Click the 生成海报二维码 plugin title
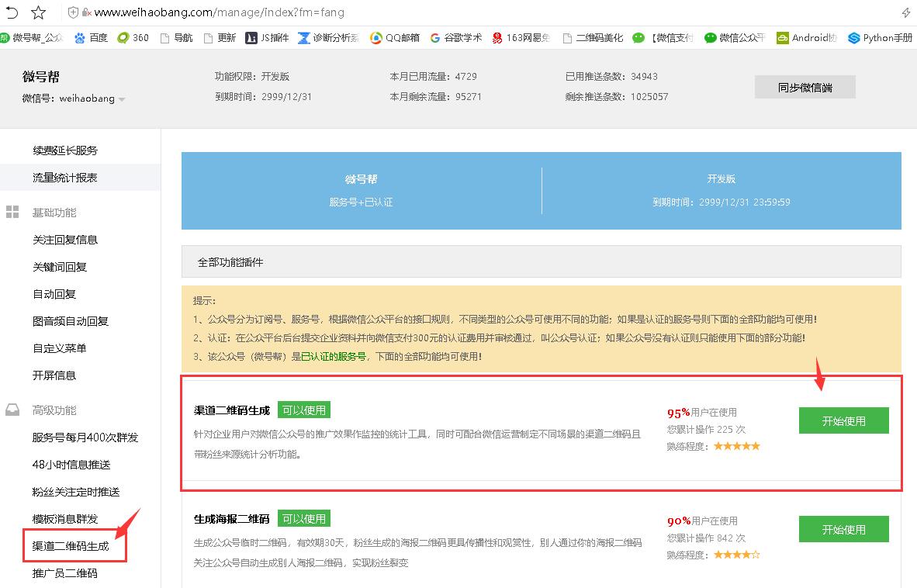Image resolution: width=917 pixels, height=588 pixels. 232,518
